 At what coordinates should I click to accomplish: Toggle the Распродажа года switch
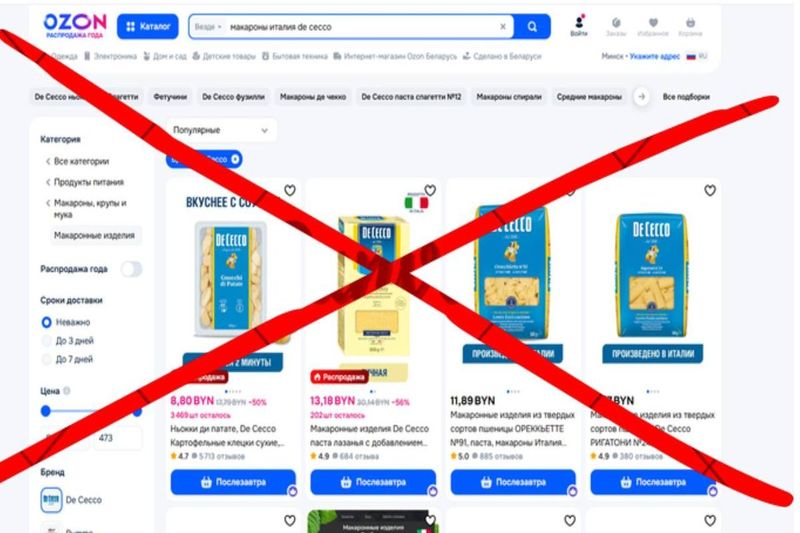pos(131,269)
